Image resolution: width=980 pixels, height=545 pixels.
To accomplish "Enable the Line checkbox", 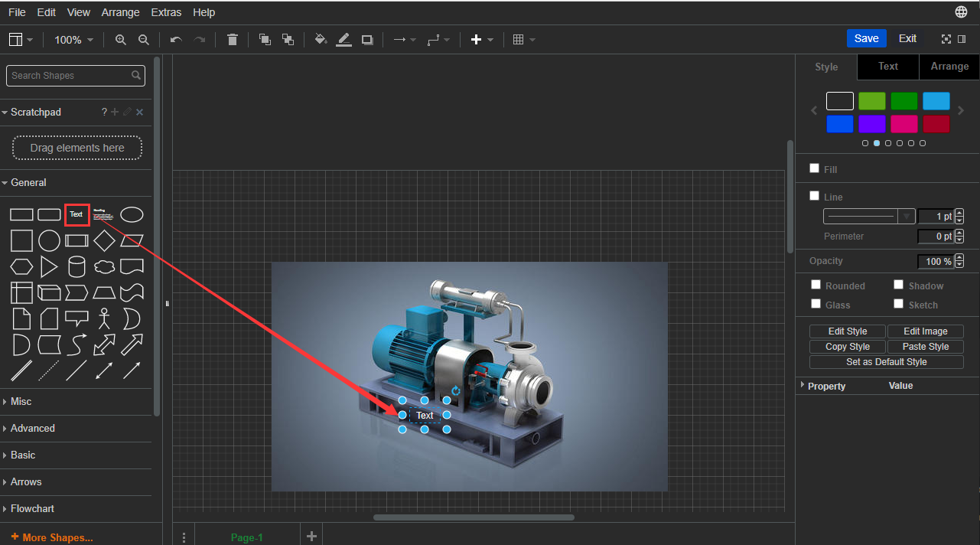I will (x=814, y=196).
